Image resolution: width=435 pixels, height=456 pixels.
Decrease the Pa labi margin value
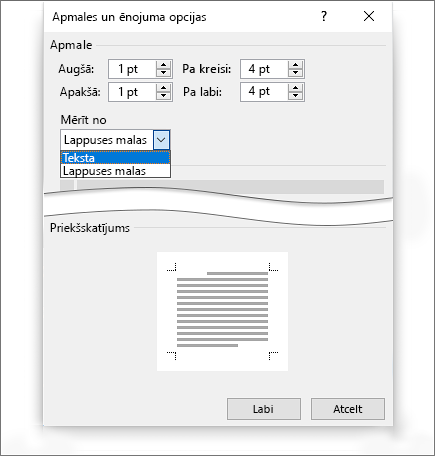295,96
